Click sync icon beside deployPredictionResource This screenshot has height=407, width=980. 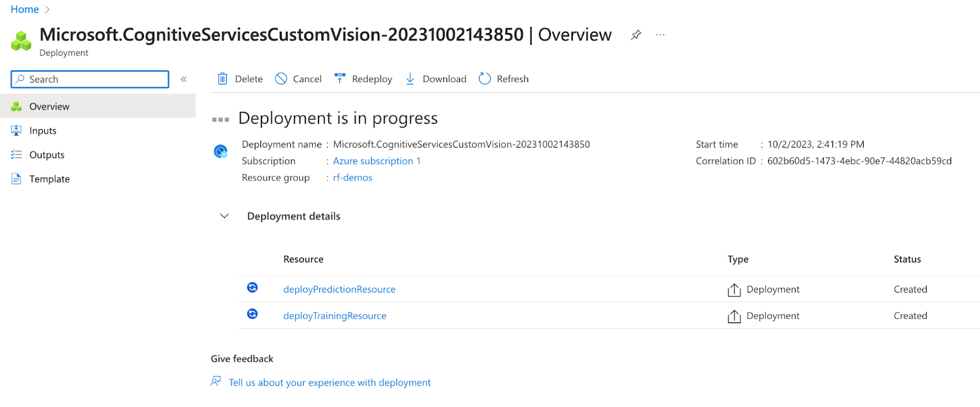(x=252, y=288)
